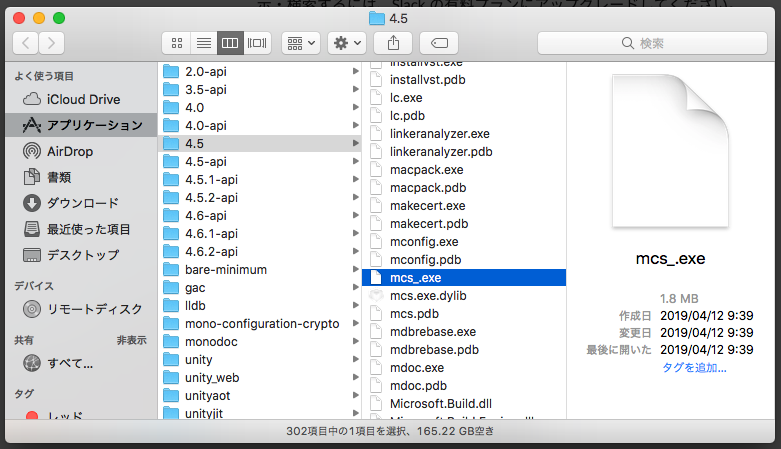Open the gear action menu
Screen dimensions: 781x449
[347, 43]
